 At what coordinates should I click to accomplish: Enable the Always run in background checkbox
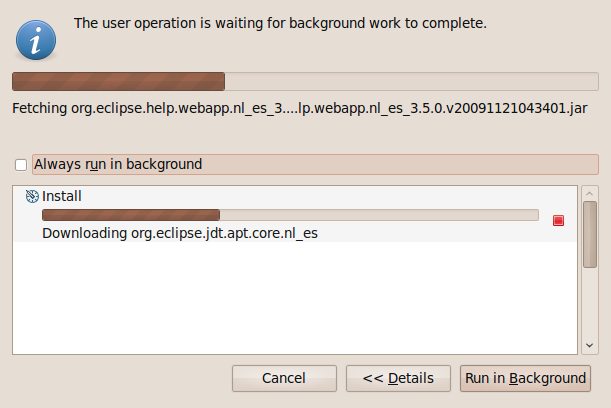click(x=21, y=165)
